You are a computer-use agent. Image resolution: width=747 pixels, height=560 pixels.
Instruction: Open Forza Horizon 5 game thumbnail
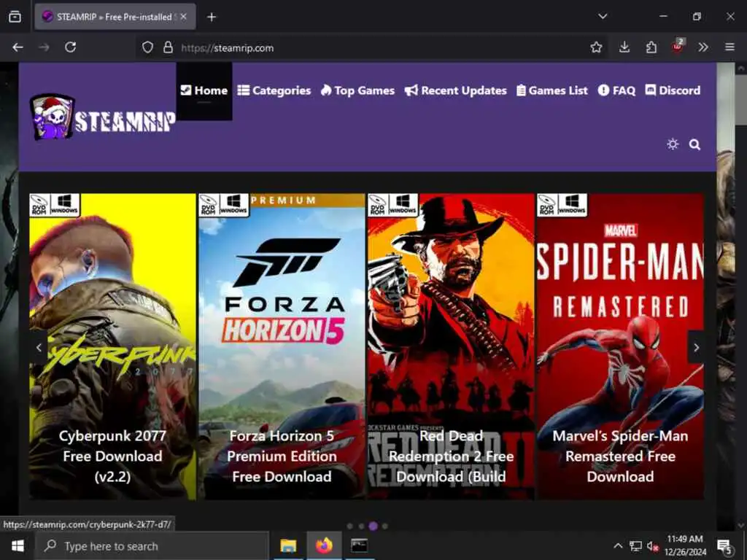point(282,346)
